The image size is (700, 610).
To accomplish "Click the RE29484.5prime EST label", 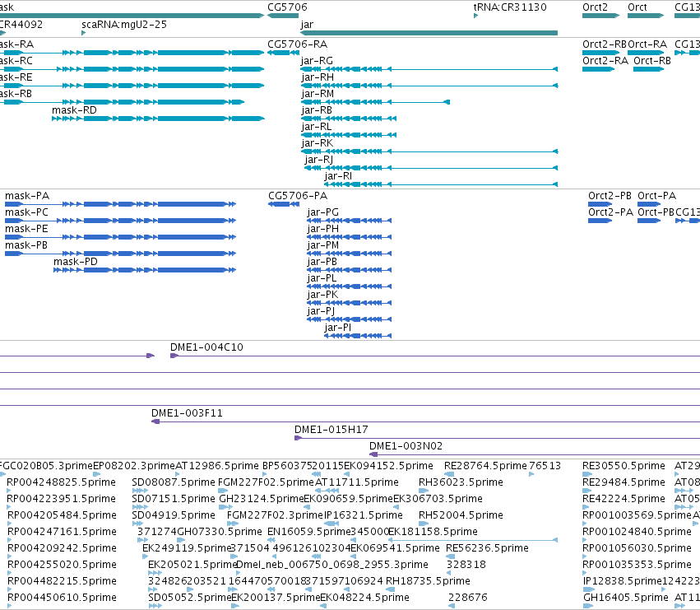I will point(624,482).
